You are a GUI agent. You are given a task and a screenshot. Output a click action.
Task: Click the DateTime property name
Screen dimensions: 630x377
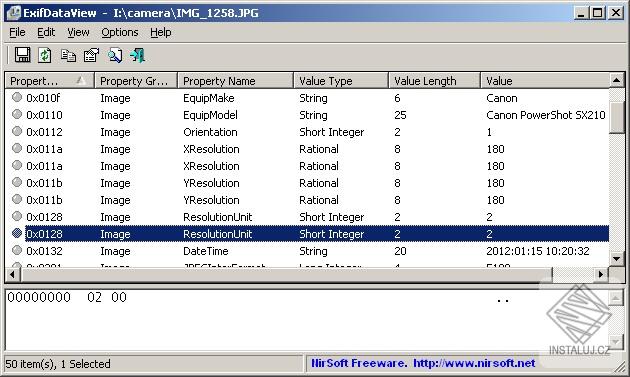click(206, 251)
